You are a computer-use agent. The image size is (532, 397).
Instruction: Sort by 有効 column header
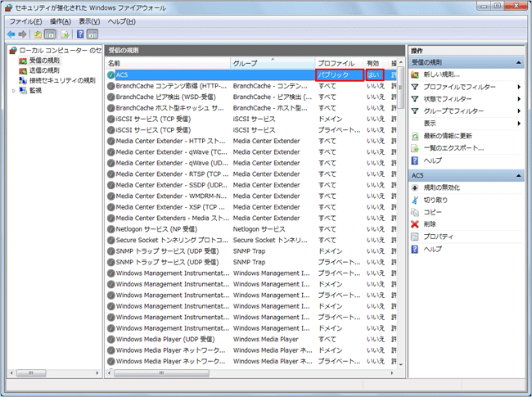pyautogui.click(x=376, y=64)
